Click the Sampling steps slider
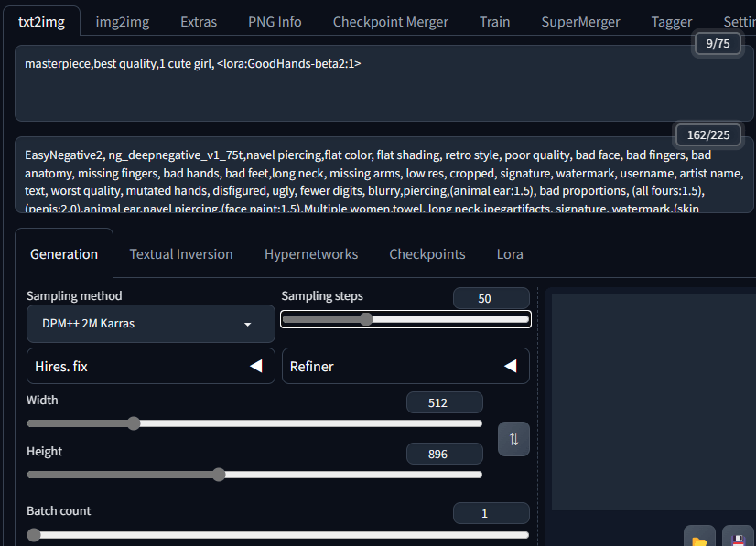756x546 pixels. point(405,319)
